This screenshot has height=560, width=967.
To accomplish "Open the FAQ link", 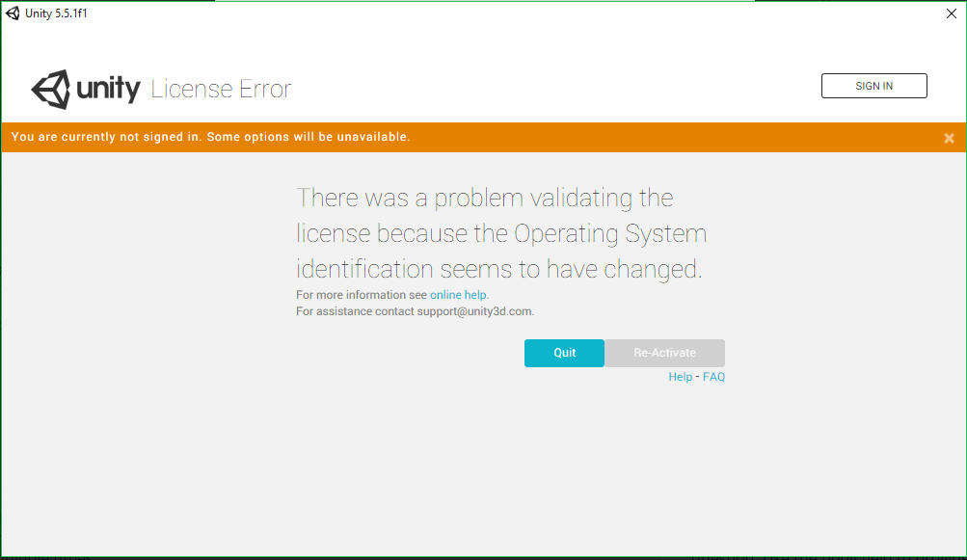I will (713, 377).
